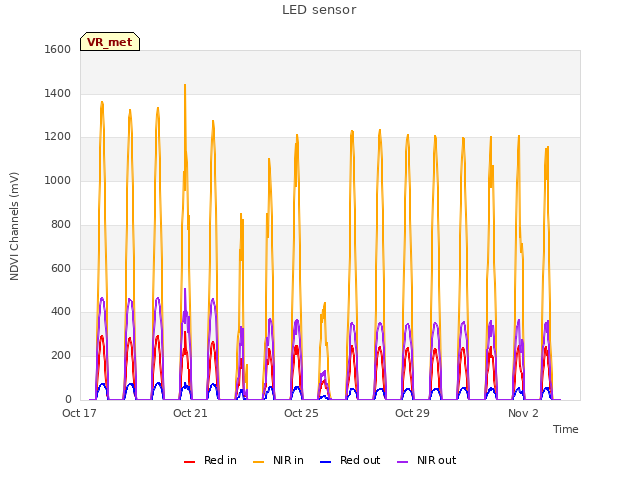The height and width of the screenshot is (480, 640).
Task: Click the red line swatch in legend
Action: tap(189, 462)
